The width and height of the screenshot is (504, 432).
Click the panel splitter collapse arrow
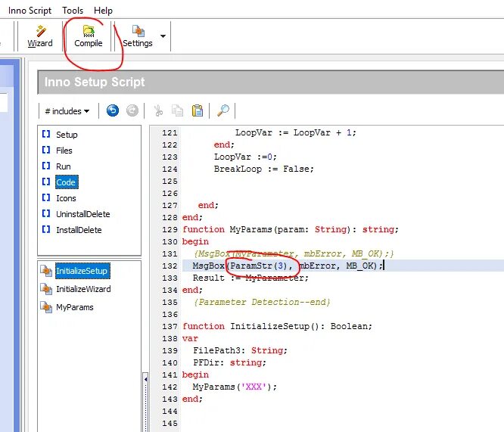click(x=145, y=380)
